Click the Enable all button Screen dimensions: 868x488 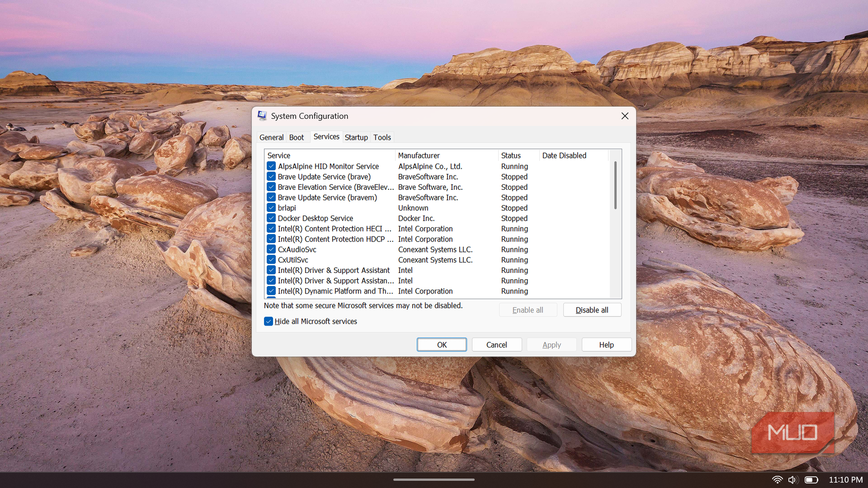click(x=528, y=310)
